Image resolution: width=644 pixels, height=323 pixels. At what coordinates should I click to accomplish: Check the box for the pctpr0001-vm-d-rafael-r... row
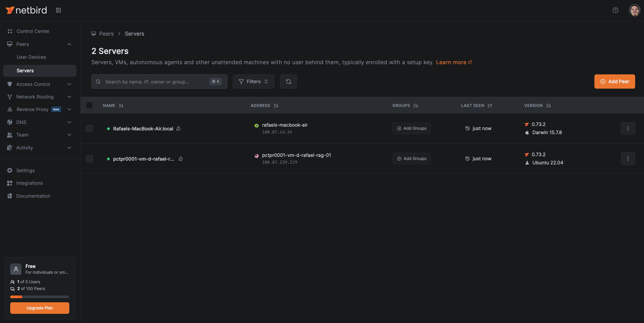(x=89, y=159)
